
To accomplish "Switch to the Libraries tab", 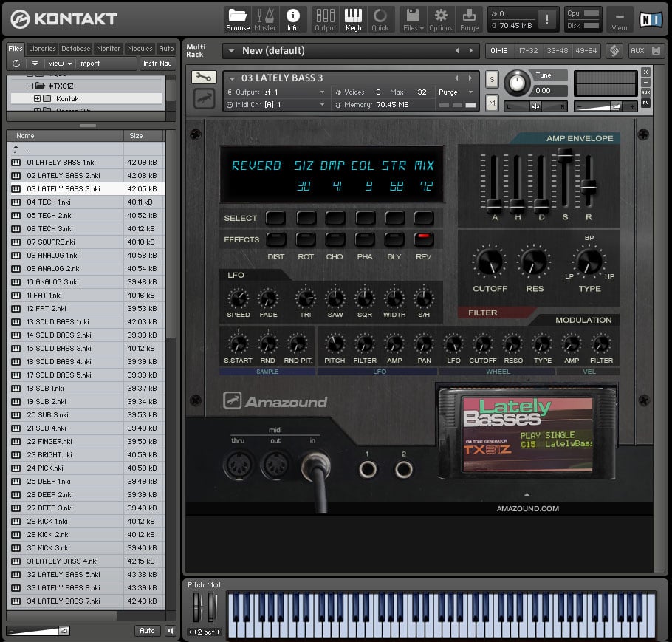I will coord(42,49).
